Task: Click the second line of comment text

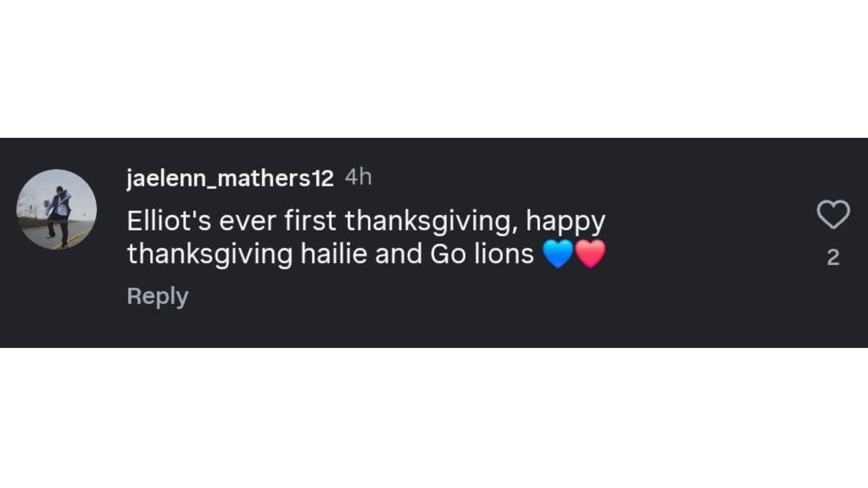Action: [330, 254]
